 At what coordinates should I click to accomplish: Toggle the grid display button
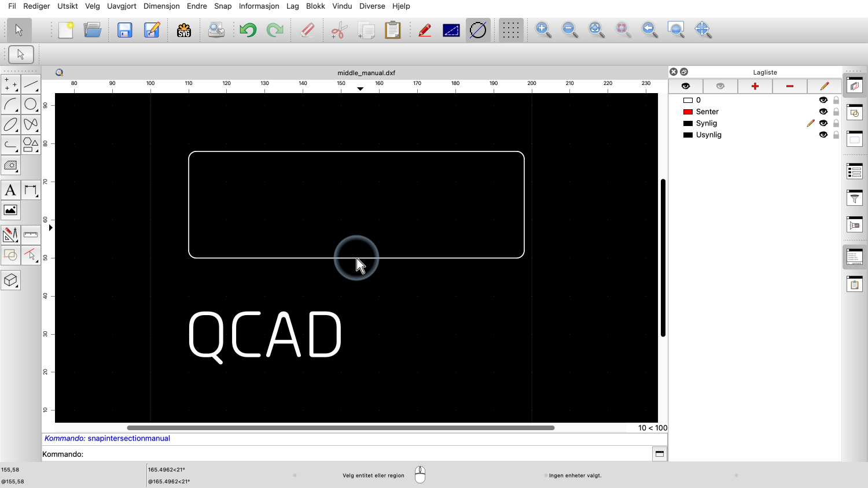coord(510,30)
